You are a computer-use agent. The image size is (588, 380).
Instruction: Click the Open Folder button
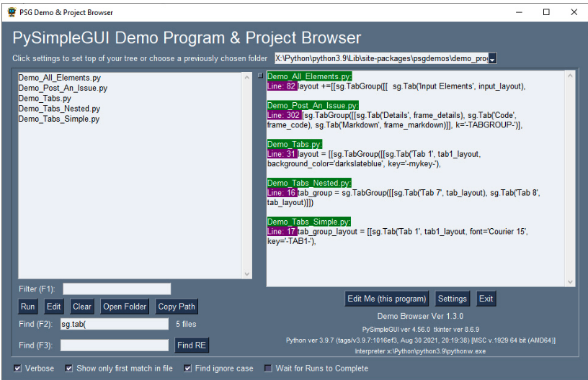click(x=125, y=307)
